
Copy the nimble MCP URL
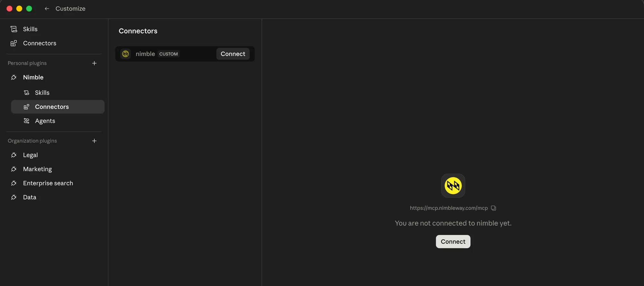(x=493, y=208)
